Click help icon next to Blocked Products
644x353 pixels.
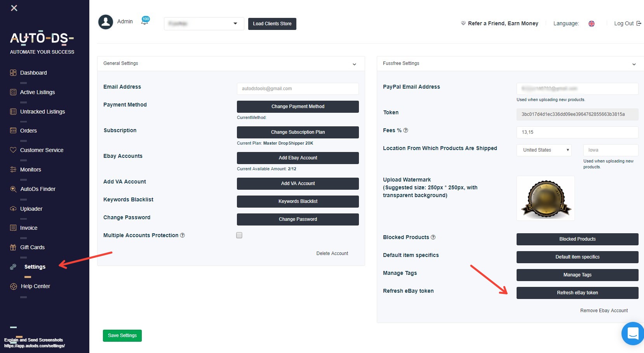click(x=433, y=237)
